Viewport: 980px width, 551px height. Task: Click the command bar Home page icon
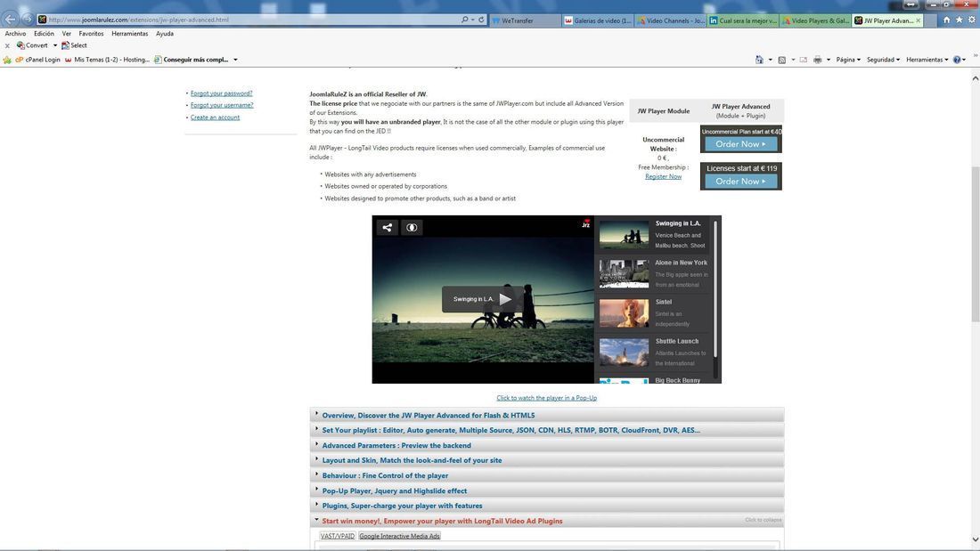(759, 60)
